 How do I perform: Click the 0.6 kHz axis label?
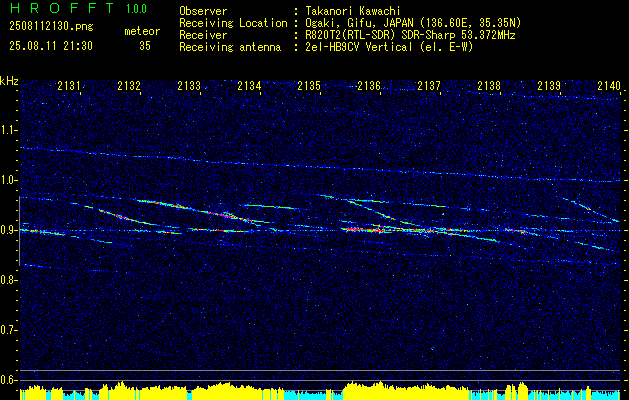(8, 380)
